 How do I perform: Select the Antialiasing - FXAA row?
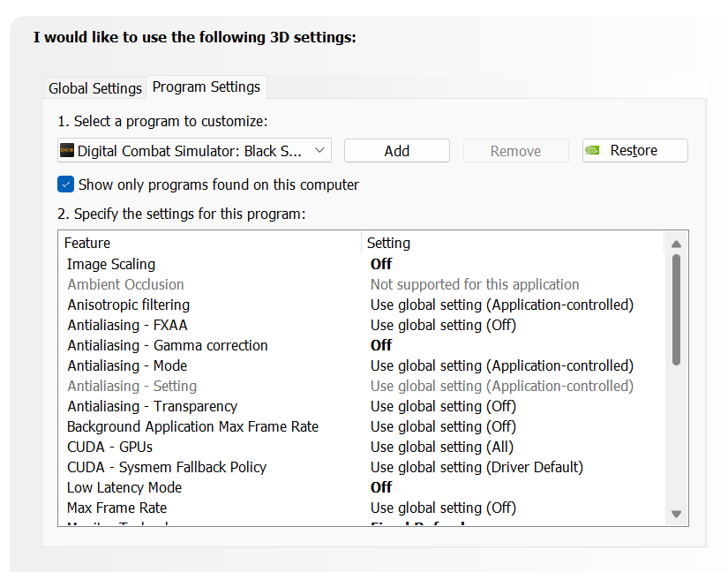[362, 325]
